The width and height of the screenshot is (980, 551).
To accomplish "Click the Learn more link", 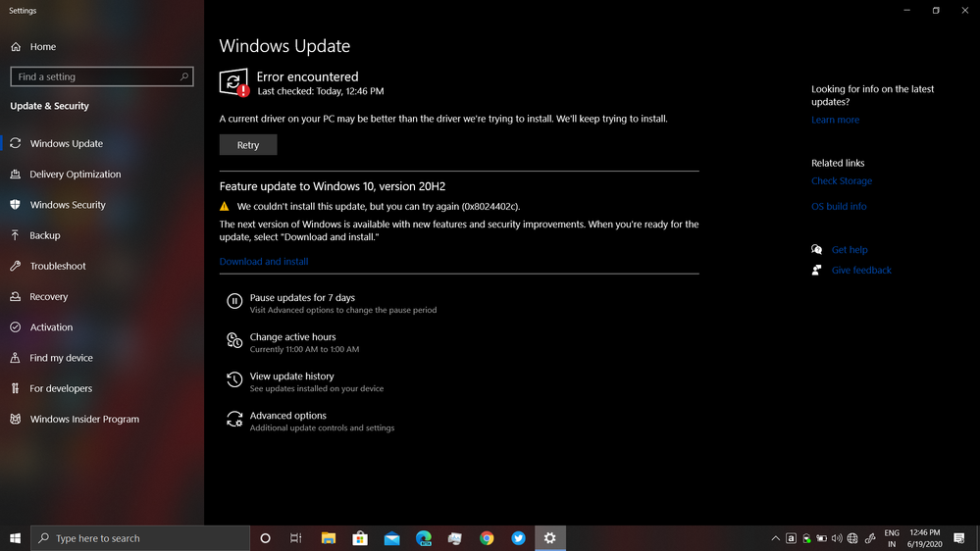I will click(835, 120).
